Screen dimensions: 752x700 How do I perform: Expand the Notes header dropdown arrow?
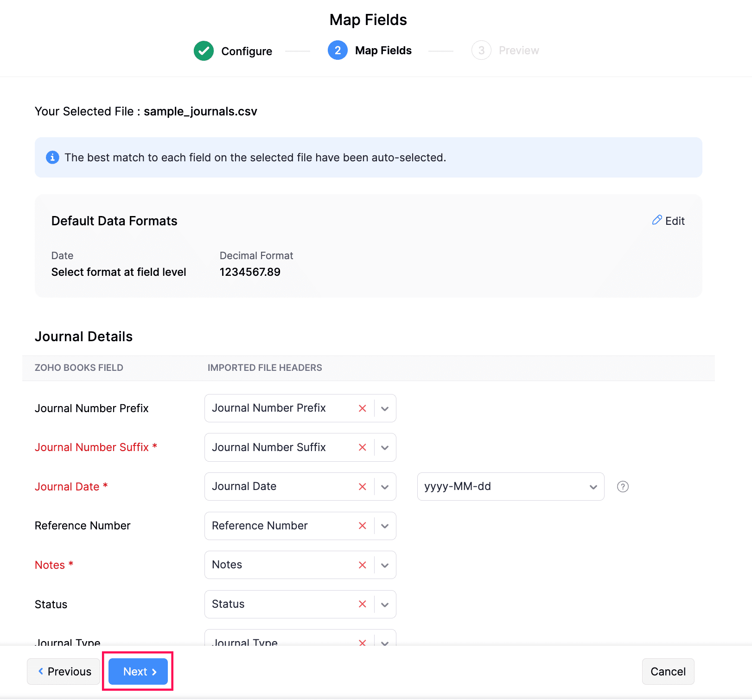coord(385,565)
